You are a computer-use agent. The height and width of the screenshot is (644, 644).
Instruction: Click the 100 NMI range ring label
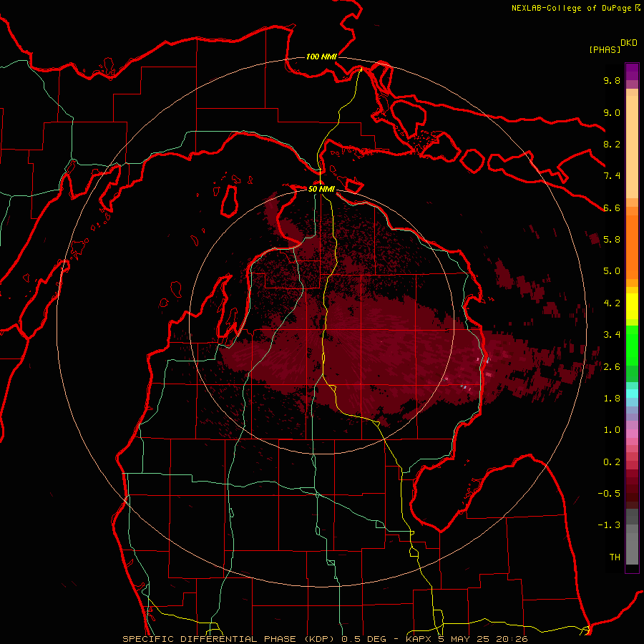321,57
